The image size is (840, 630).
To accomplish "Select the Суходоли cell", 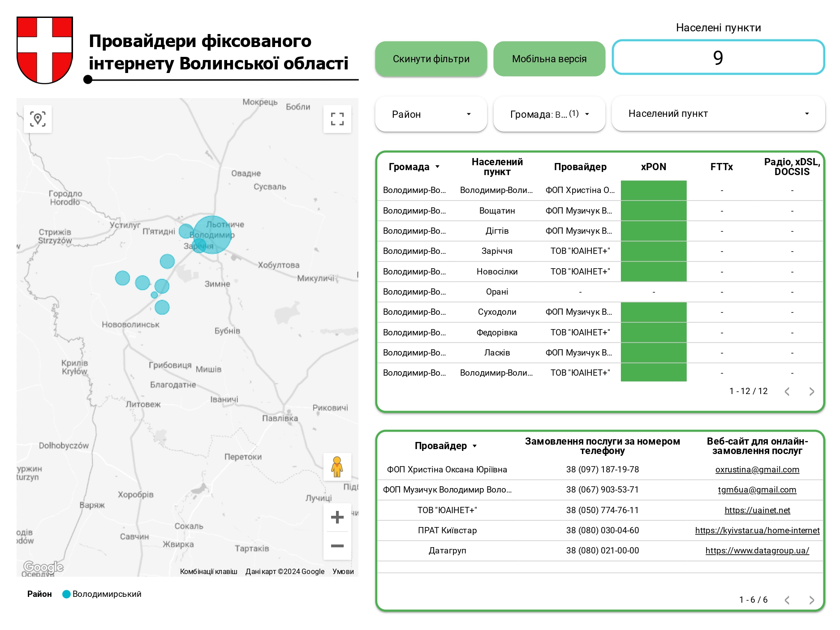I will coord(497,312).
